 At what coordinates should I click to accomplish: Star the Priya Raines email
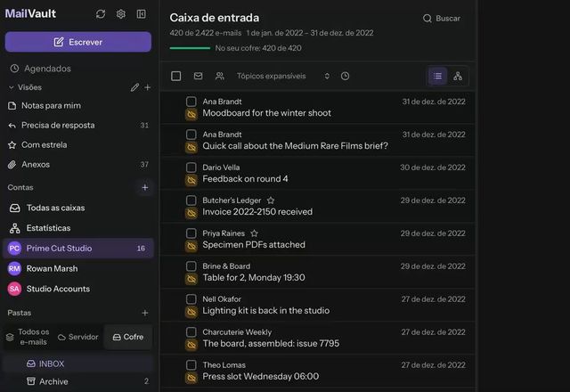pyautogui.click(x=255, y=233)
